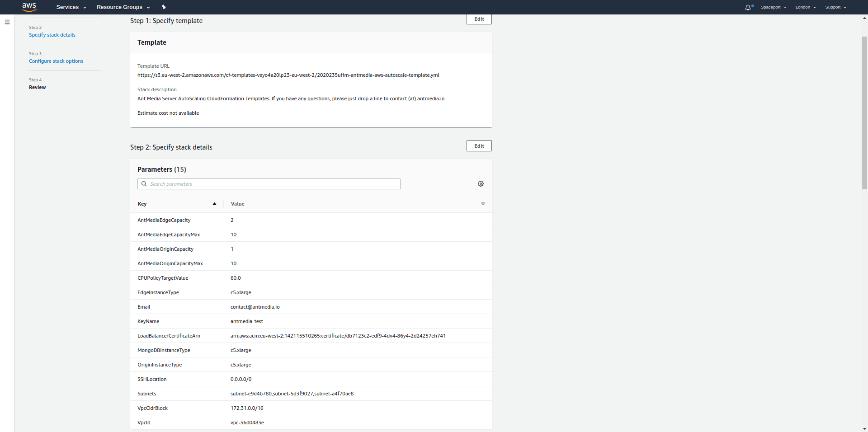The height and width of the screenshot is (432, 868).
Task: Click the scrollbar up arrow
Action: pos(864,18)
